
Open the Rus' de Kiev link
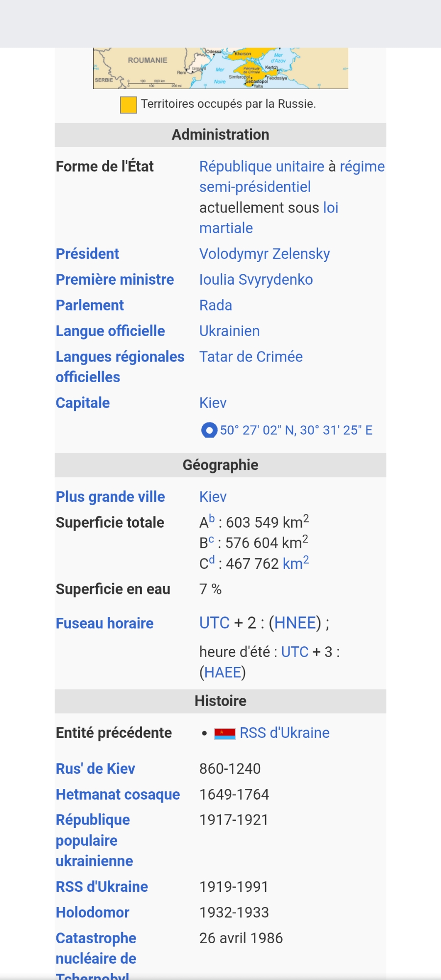point(95,769)
